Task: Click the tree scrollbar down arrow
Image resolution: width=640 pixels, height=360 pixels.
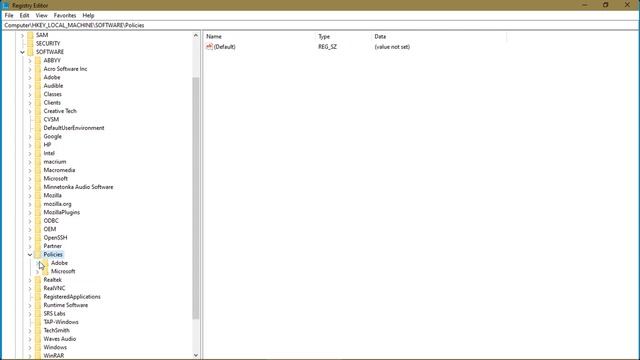Action: point(196,356)
